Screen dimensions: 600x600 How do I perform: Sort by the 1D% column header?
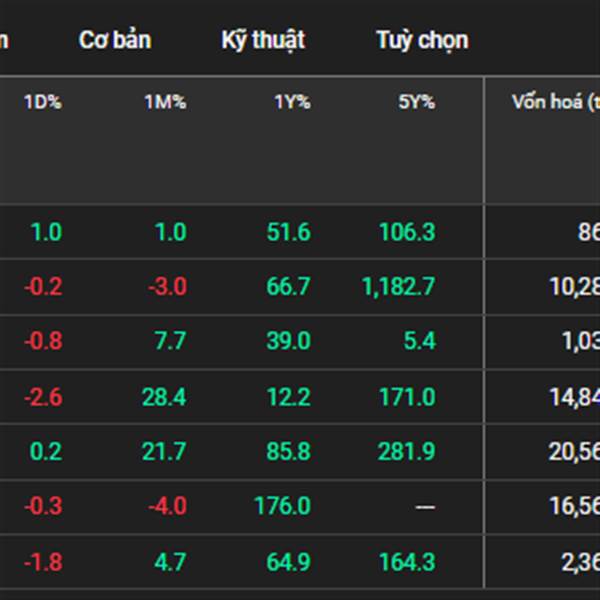[42, 101]
